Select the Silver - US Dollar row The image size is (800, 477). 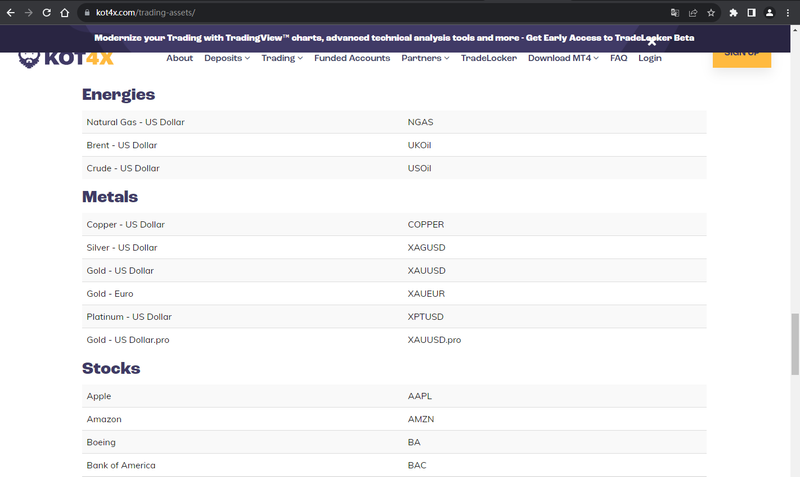[x=394, y=247]
